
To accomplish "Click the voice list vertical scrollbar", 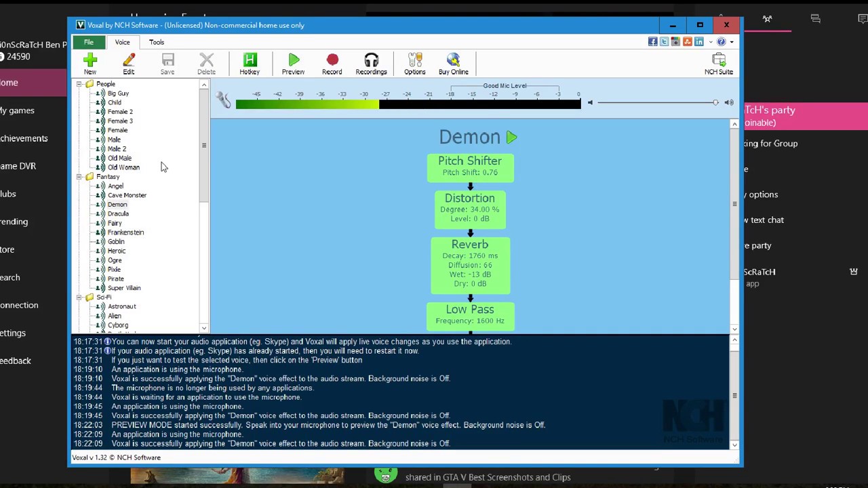I will pos(203,205).
